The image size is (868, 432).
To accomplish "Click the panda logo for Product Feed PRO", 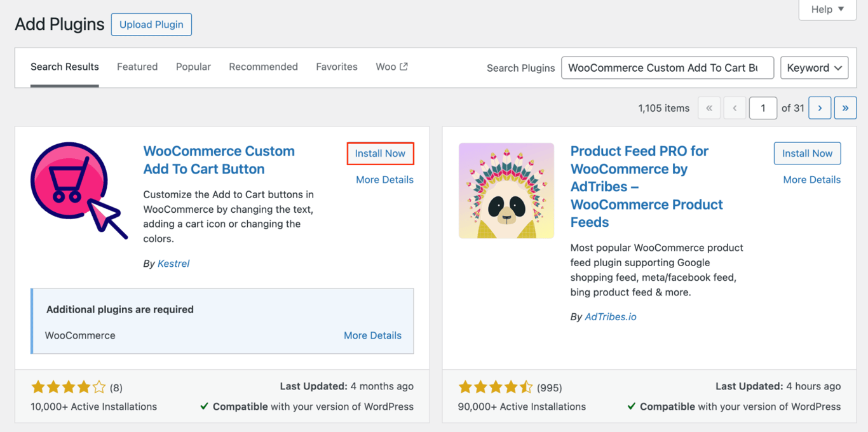I will pos(506,191).
